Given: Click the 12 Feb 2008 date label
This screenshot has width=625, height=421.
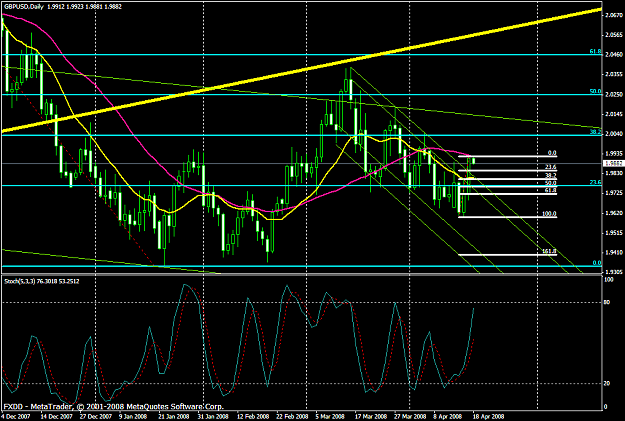Looking at the screenshot, I should coord(253,417).
